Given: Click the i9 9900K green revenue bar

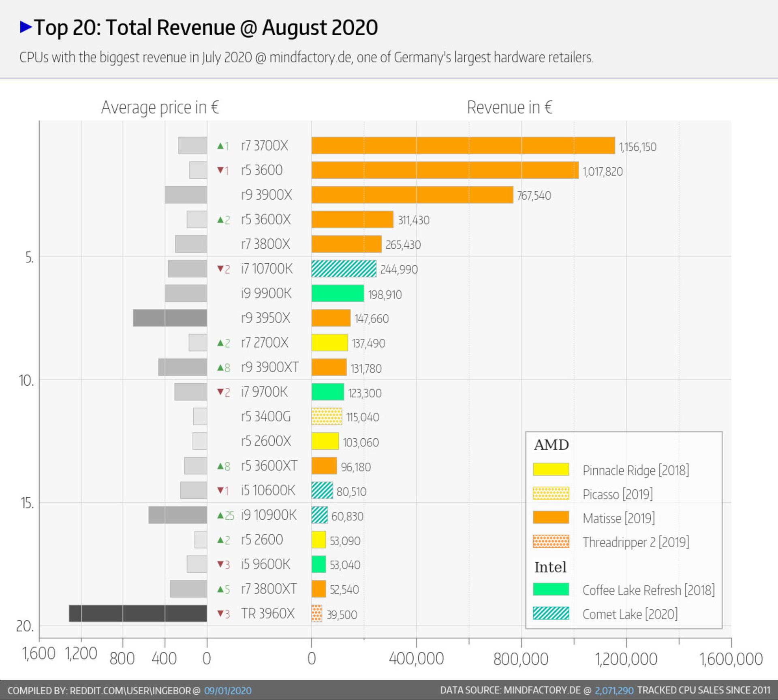Looking at the screenshot, I should pyautogui.click(x=338, y=293).
